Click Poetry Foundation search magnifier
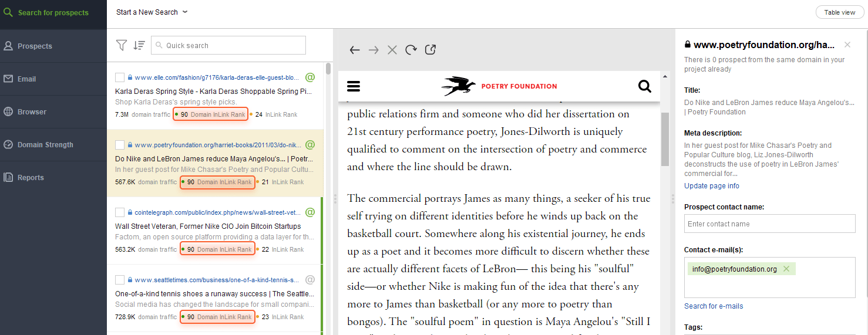868x335 pixels. pos(644,87)
